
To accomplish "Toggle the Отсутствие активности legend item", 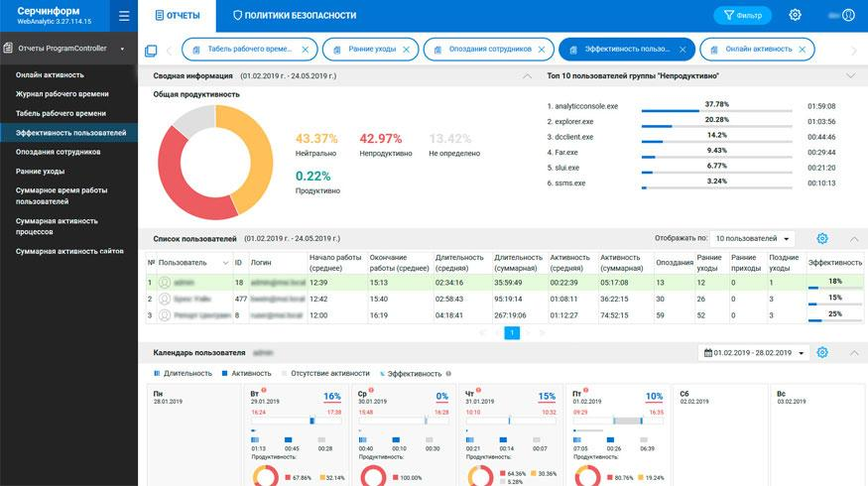I will (327, 374).
